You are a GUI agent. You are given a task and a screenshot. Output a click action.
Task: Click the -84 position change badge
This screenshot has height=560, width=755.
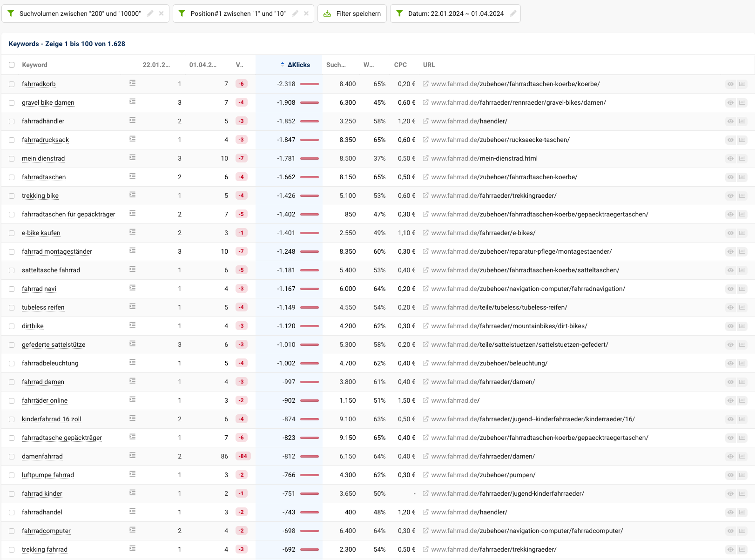243,456
